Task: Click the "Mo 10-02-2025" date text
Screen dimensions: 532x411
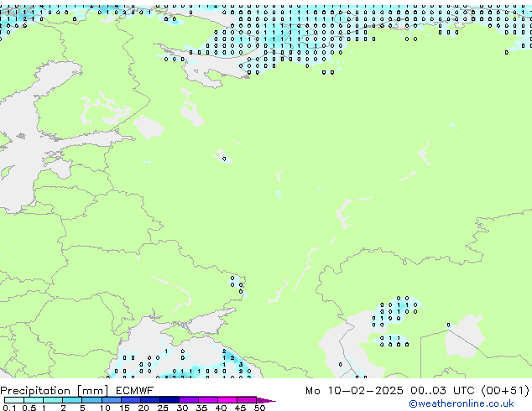Action: click(354, 391)
